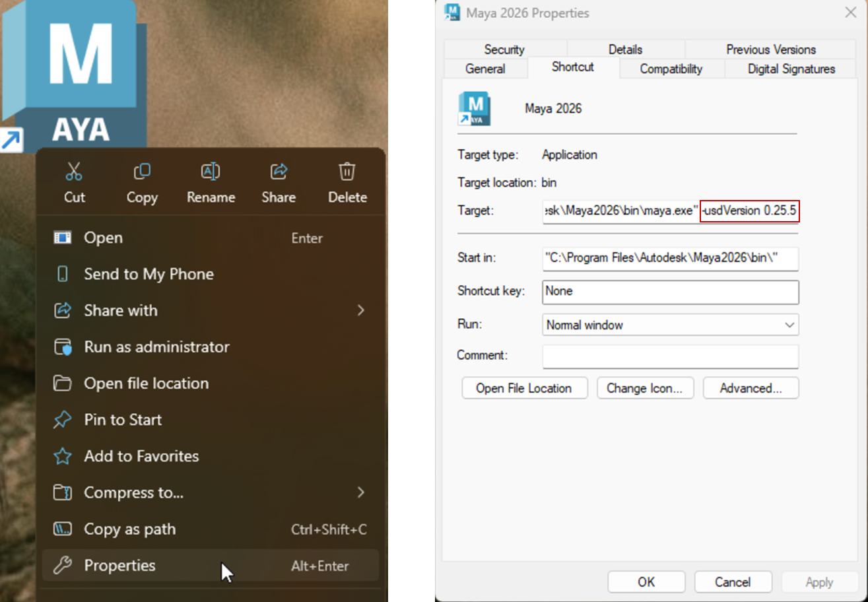868x602 pixels.
Task: Click into the Target path field
Action: (671, 212)
